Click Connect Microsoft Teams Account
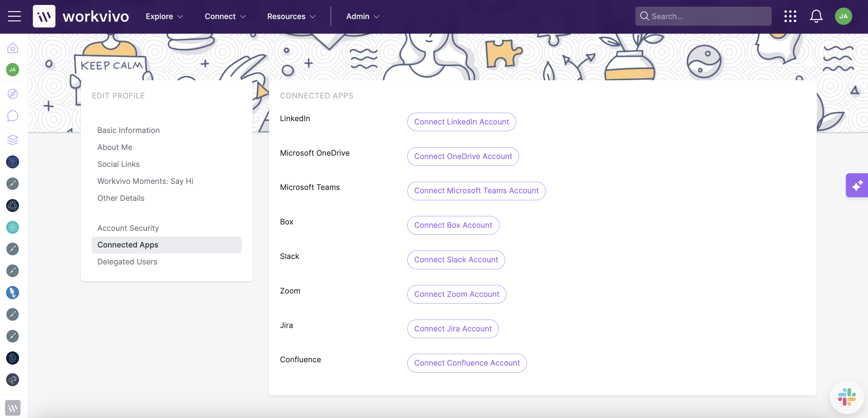868x418 pixels. tap(476, 191)
